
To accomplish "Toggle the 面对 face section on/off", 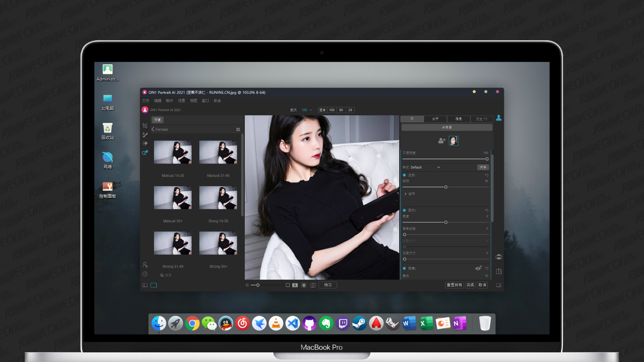I will pyautogui.click(x=404, y=210).
